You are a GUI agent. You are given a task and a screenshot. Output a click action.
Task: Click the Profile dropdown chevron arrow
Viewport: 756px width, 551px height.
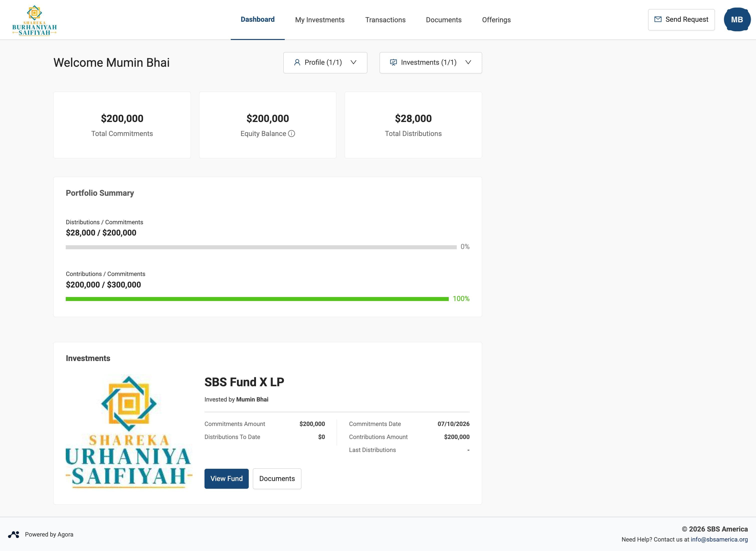353,62
